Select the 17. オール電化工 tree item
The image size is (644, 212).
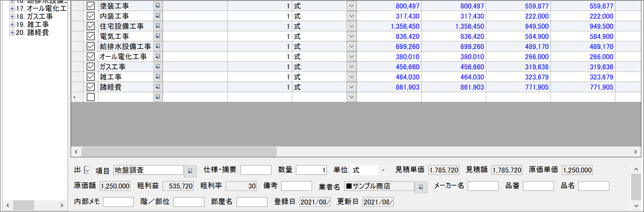click(x=41, y=9)
